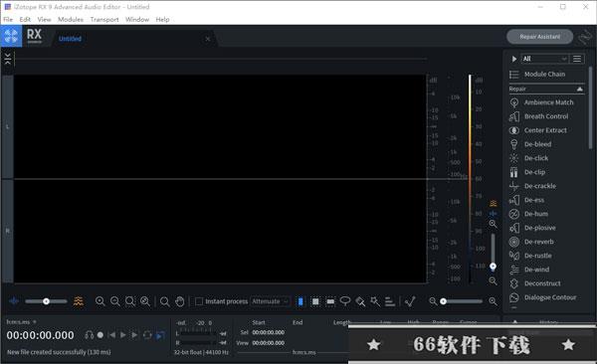Preview module with the play triangle beside All
Viewport: 597px width, 364px height.
[x=514, y=59]
